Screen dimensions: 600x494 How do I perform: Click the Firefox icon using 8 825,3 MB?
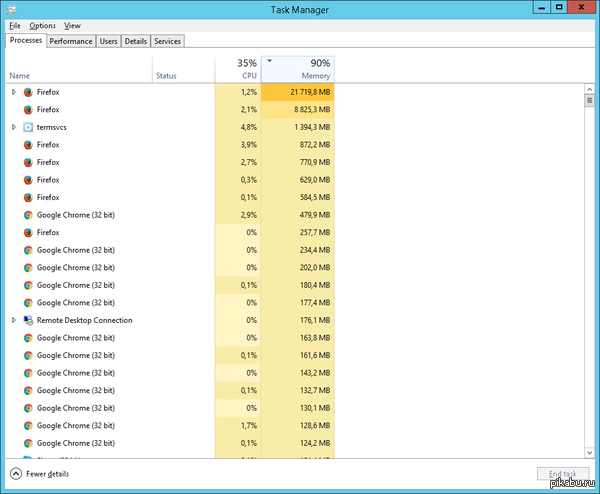pos(28,110)
